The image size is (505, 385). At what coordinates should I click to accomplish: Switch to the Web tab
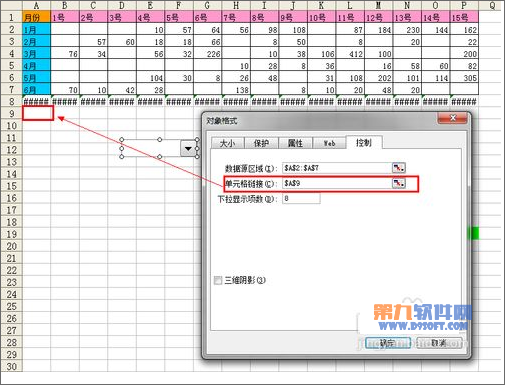click(x=329, y=143)
